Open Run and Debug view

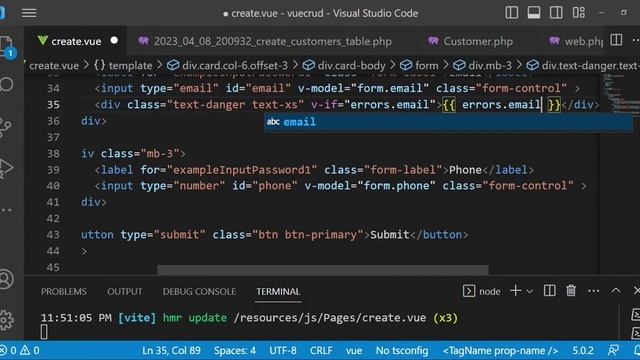(6, 167)
